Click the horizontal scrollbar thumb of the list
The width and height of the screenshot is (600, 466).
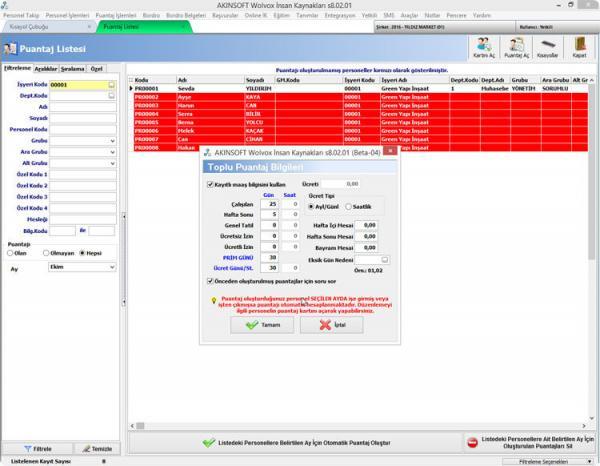click(x=140, y=426)
